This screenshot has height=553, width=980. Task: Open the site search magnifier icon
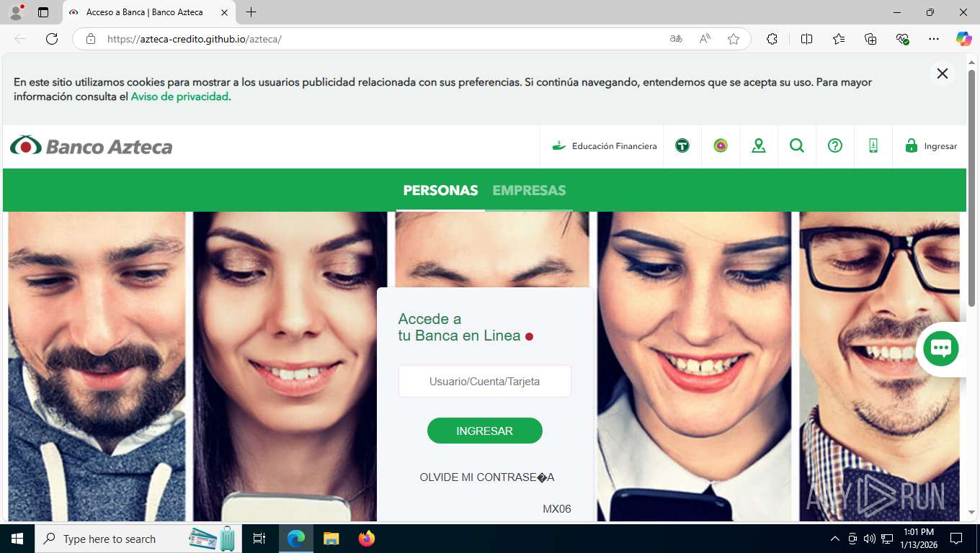point(797,146)
